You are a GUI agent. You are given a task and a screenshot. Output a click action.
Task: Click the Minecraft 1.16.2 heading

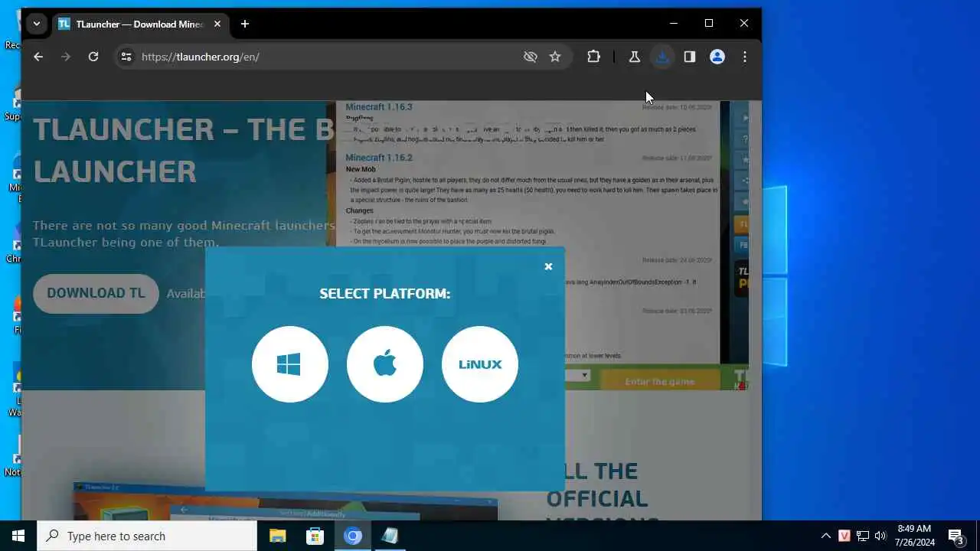point(379,157)
